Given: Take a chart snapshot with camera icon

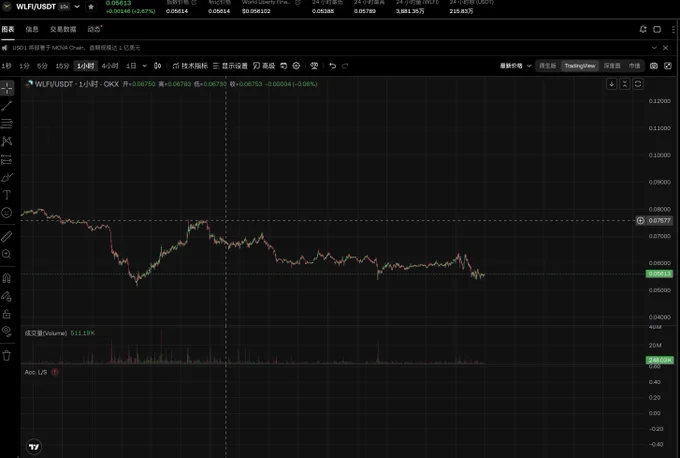Looking at the screenshot, I should coord(654,66).
